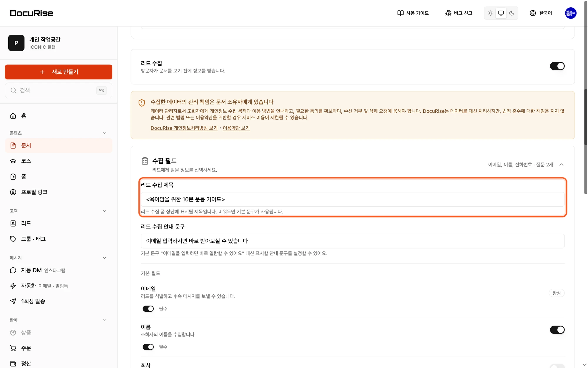The image size is (588, 368).
Task: Click the 새로 만들기 button
Action: point(59,72)
